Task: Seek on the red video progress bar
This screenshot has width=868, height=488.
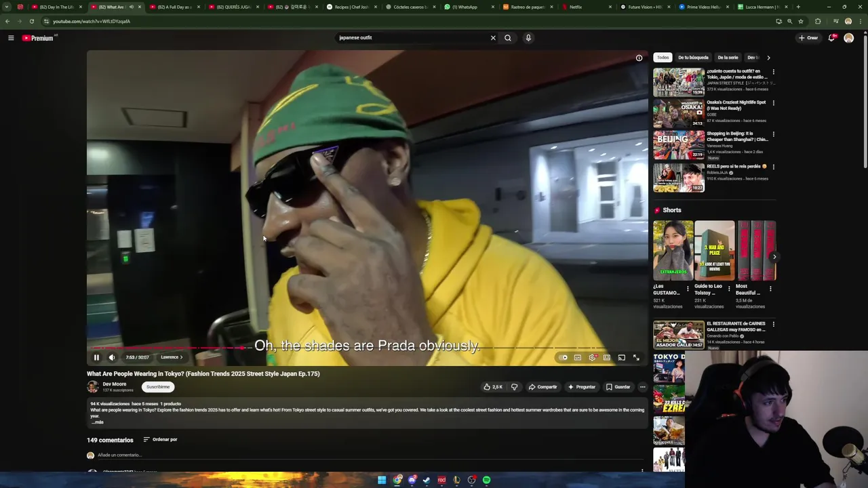Action: 367,348
